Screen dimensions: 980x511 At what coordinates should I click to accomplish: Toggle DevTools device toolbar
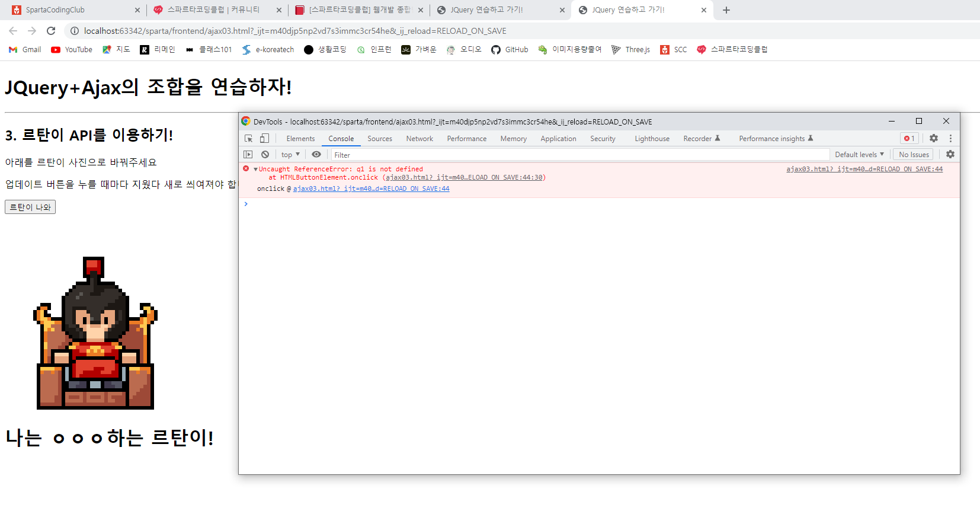pyautogui.click(x=264, y=138)
